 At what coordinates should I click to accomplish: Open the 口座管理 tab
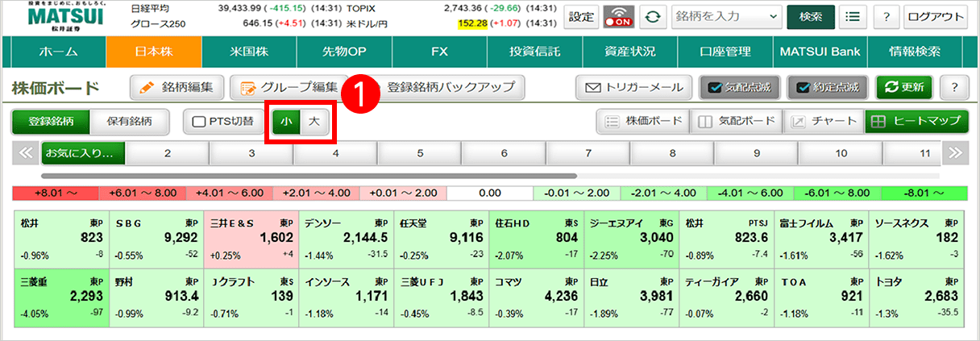pos(725,52)
